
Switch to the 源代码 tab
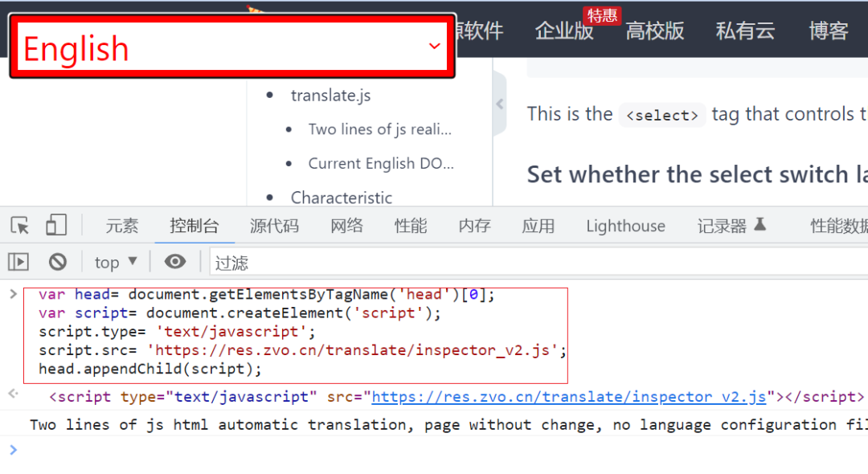point(274,226)
